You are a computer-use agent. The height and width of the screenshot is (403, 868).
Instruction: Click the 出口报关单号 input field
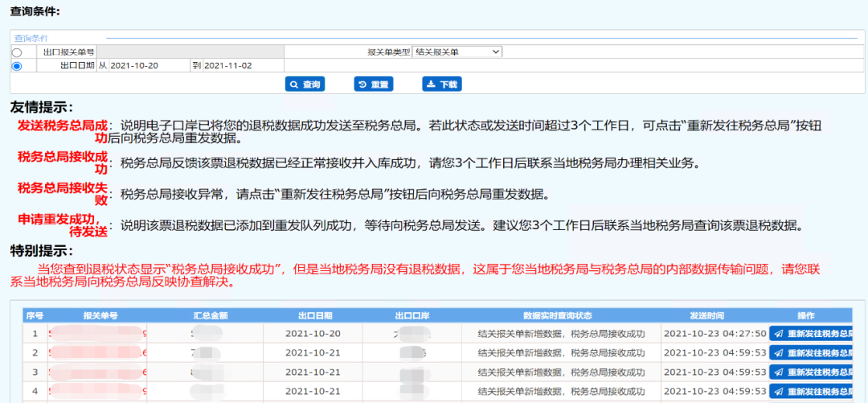tap(190, 52)
